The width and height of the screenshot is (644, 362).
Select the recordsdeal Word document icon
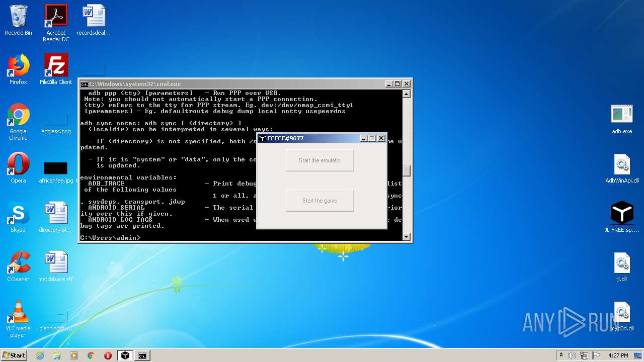(x=94, y=20)
